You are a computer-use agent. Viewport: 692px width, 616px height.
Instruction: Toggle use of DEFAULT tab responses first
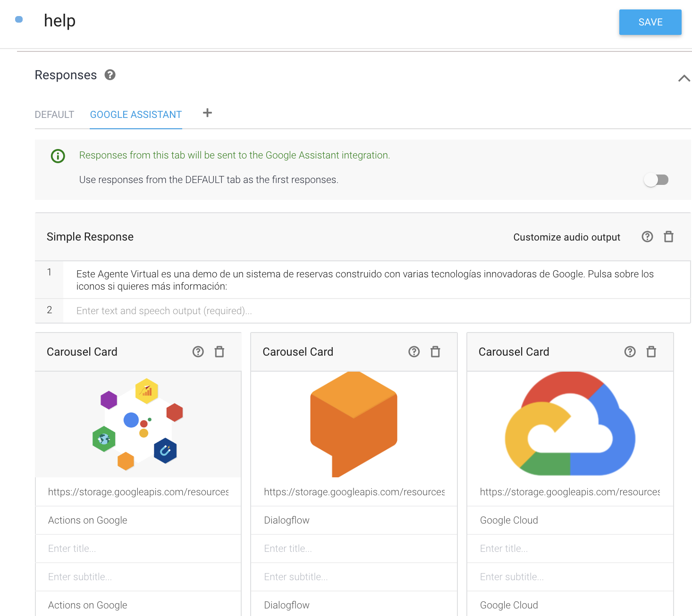pyautogui.click(x=656, y=180)
